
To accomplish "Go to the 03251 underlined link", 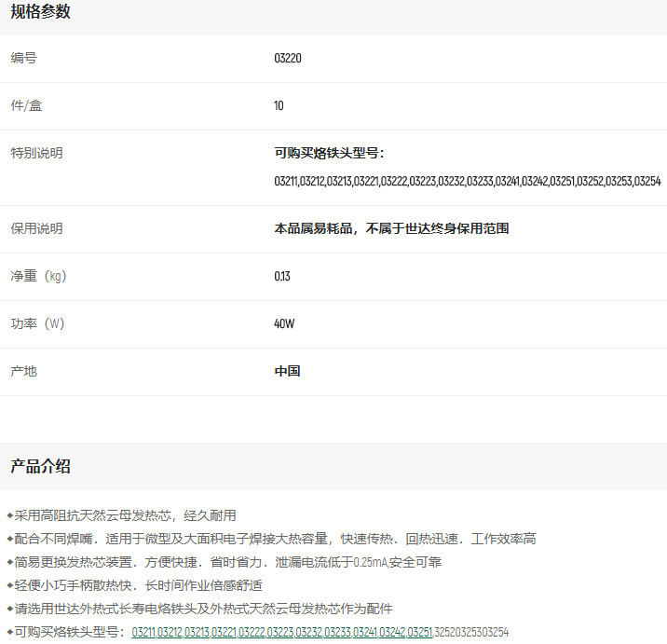I will pos(420,632).
